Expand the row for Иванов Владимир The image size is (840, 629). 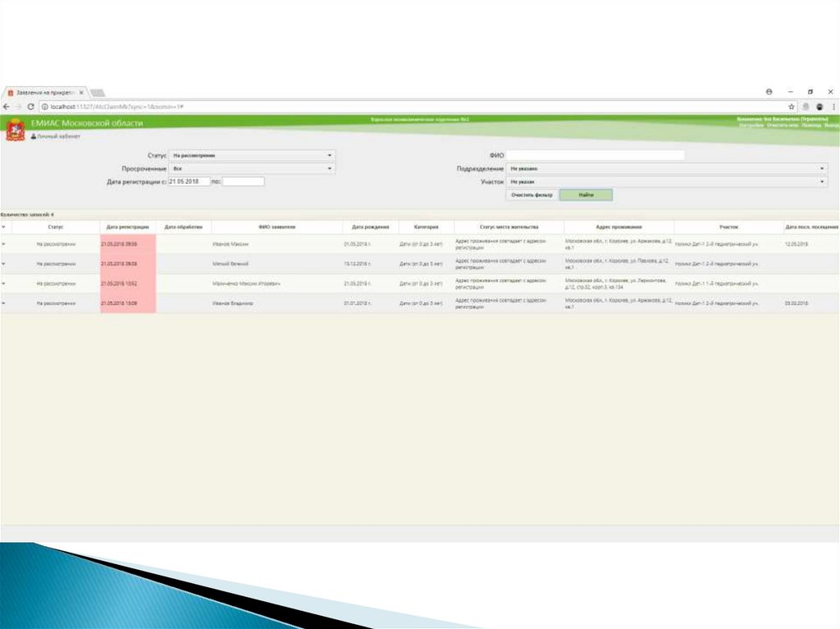click(3, 303)
